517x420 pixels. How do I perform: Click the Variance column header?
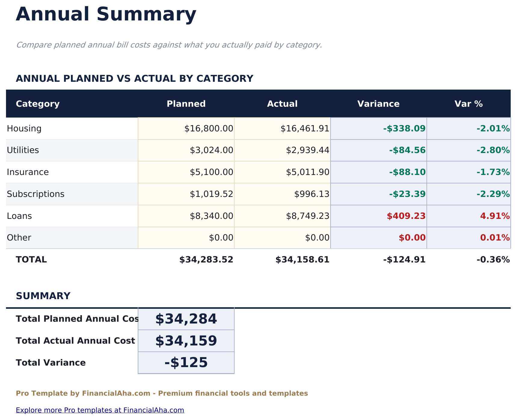coord(378,104)
